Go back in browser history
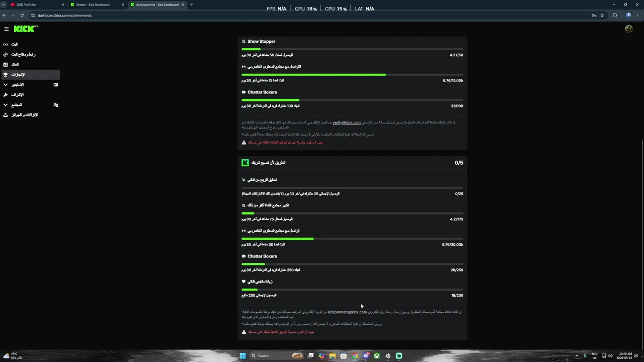This screenshot has width=644, height=362. click(4, 15)
